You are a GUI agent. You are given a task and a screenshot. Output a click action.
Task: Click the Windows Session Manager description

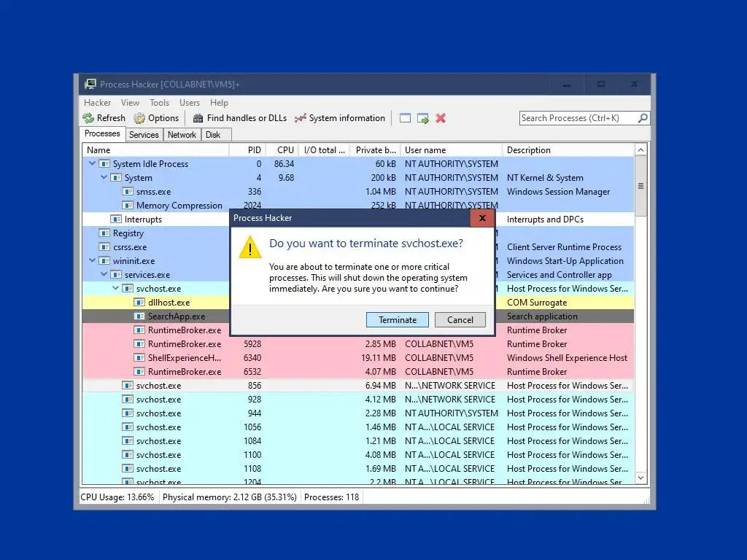558,192
